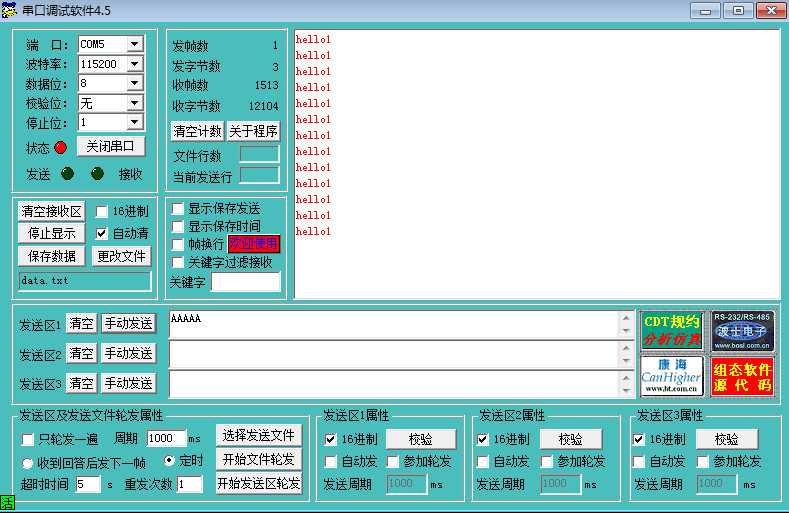
Task: Open the 端口 COM5 dropdown
Action: [x=134, y=44]
